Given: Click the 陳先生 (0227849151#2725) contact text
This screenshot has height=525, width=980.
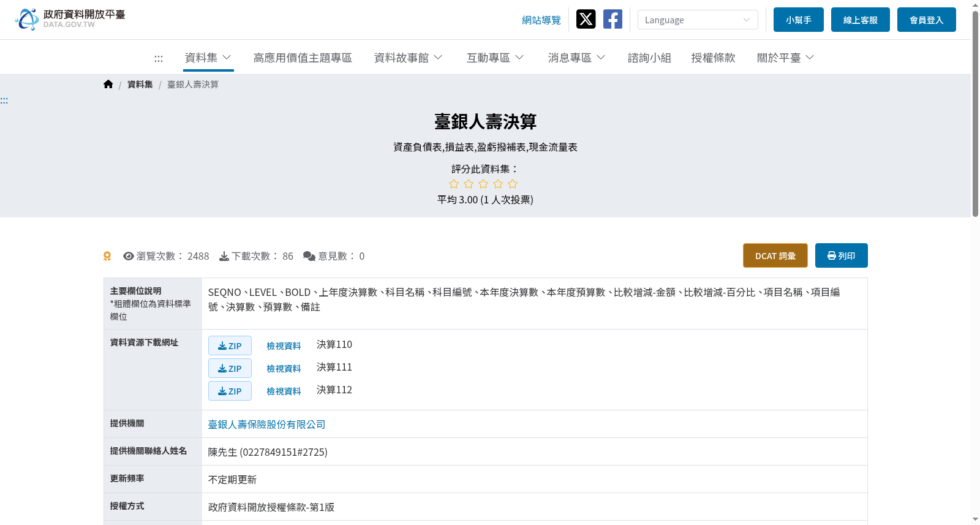Looking at the screenshot, I should point(268,452).
